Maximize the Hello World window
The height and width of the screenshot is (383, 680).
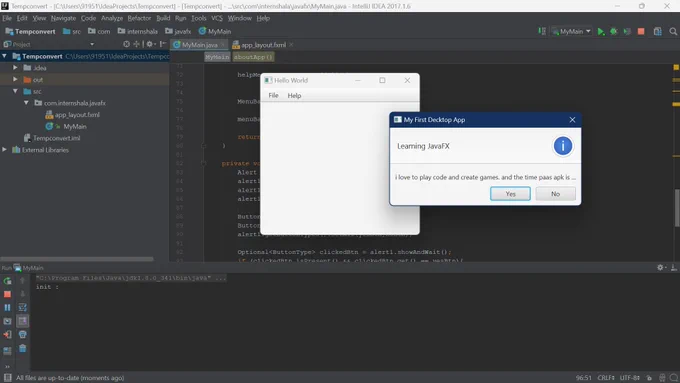pyautogui.click(x=382, y=80)
